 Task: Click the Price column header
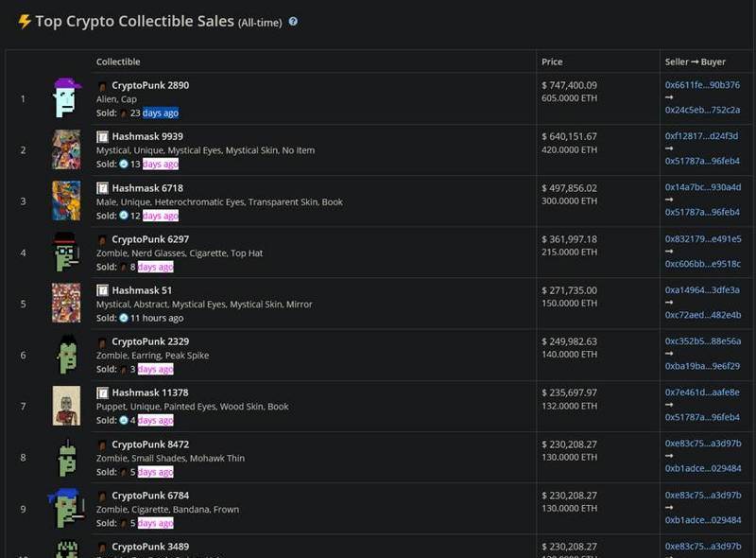(x=552, y=61)
